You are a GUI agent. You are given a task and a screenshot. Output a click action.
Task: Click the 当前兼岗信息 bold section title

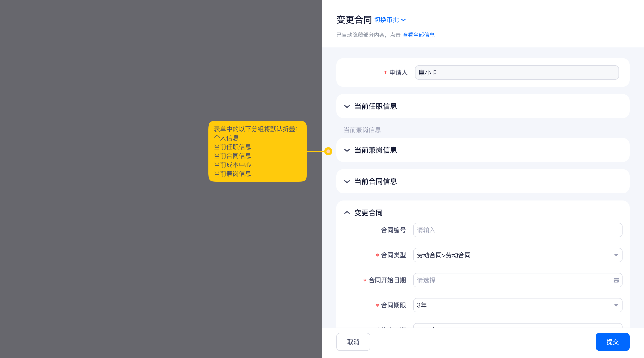[x=375, y=150]
